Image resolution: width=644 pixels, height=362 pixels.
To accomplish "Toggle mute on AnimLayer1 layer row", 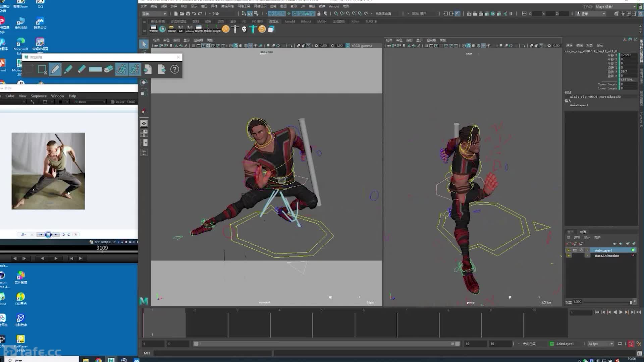I will coord(581,250).
